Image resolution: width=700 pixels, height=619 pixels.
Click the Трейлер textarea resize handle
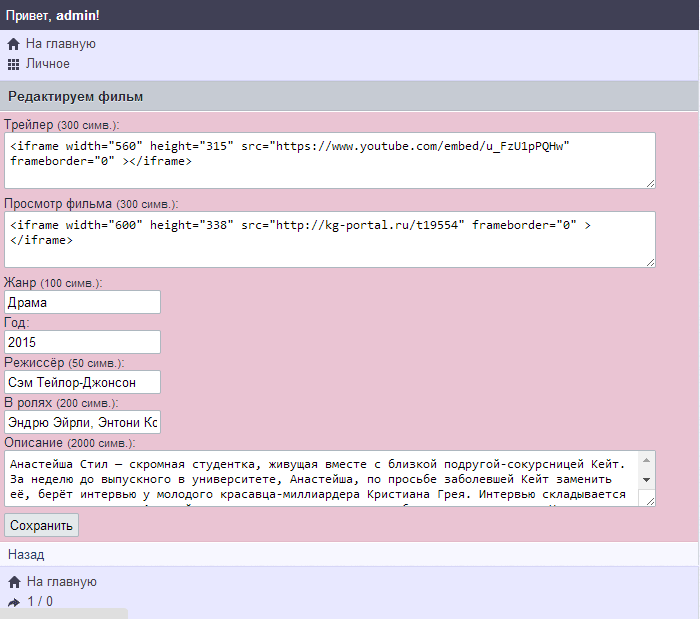(x=650, y=182)
